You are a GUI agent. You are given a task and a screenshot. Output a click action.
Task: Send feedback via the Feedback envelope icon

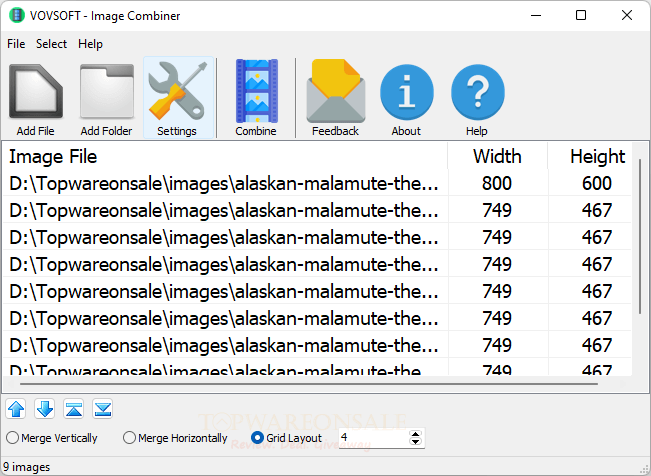click(335, 98)
